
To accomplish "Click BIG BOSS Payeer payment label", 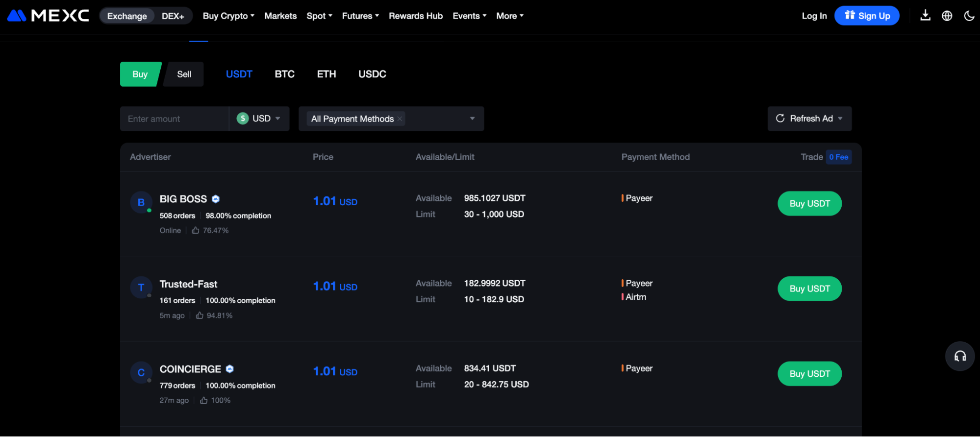I will 639,198.
